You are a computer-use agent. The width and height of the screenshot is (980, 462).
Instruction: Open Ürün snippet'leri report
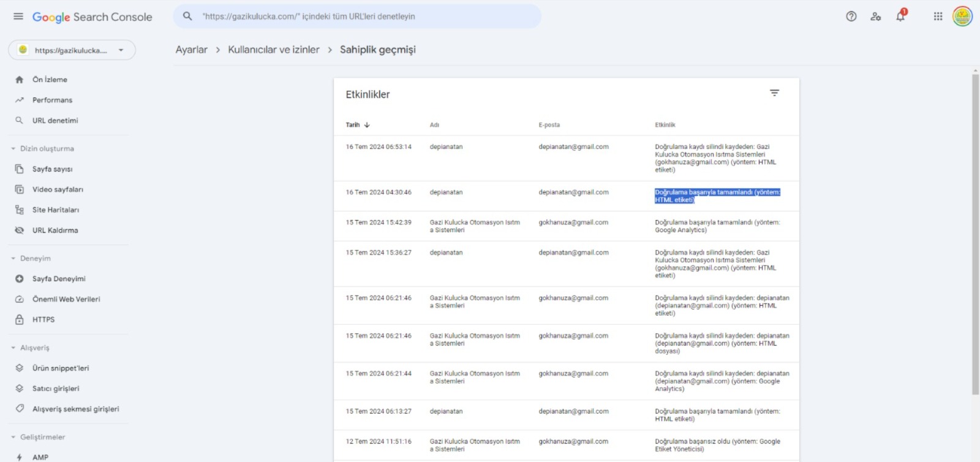61,368
